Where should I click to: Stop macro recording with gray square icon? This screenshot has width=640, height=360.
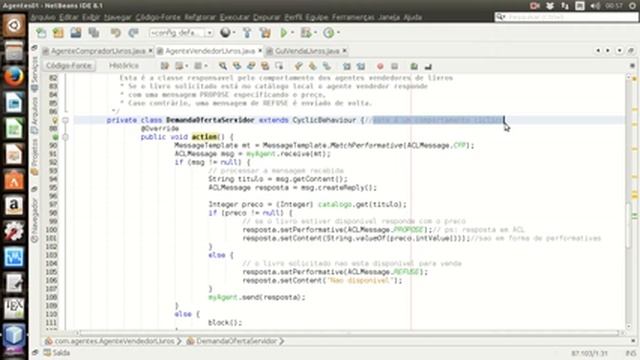point(394,66)
